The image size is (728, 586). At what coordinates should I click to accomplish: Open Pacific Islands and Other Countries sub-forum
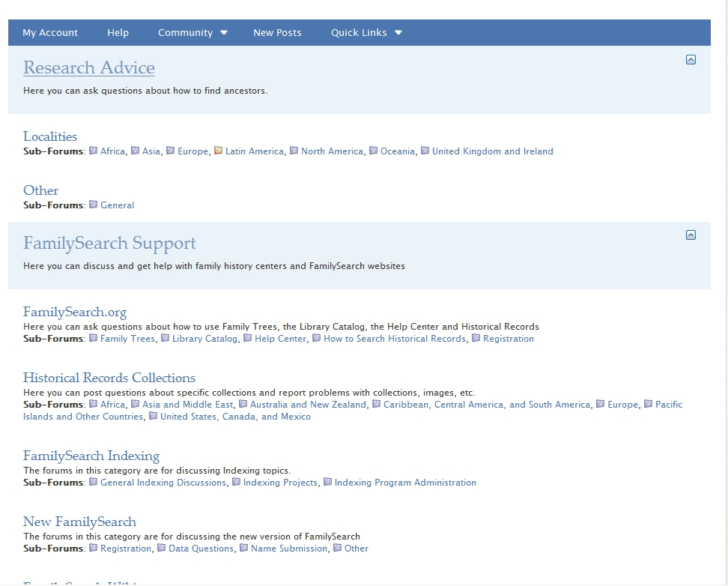click(669, 405)
